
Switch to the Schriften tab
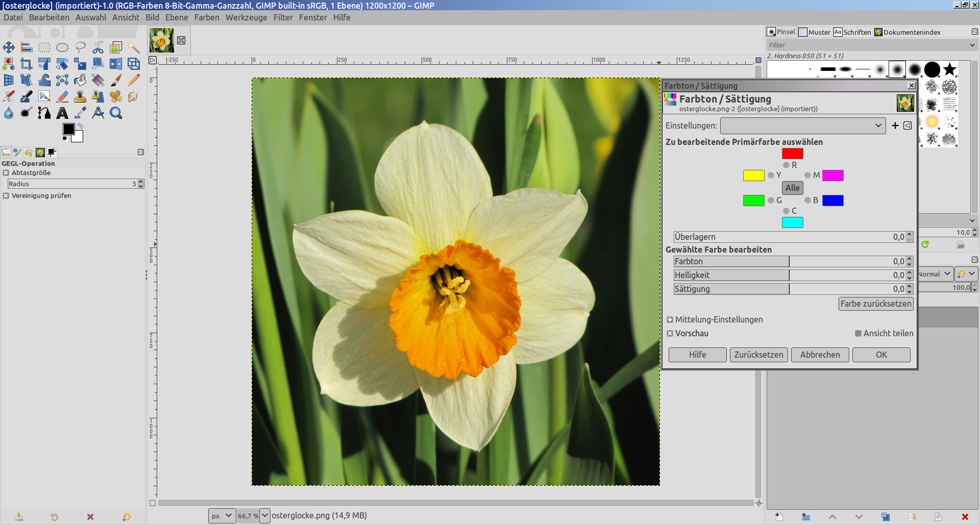click(852, 32)
